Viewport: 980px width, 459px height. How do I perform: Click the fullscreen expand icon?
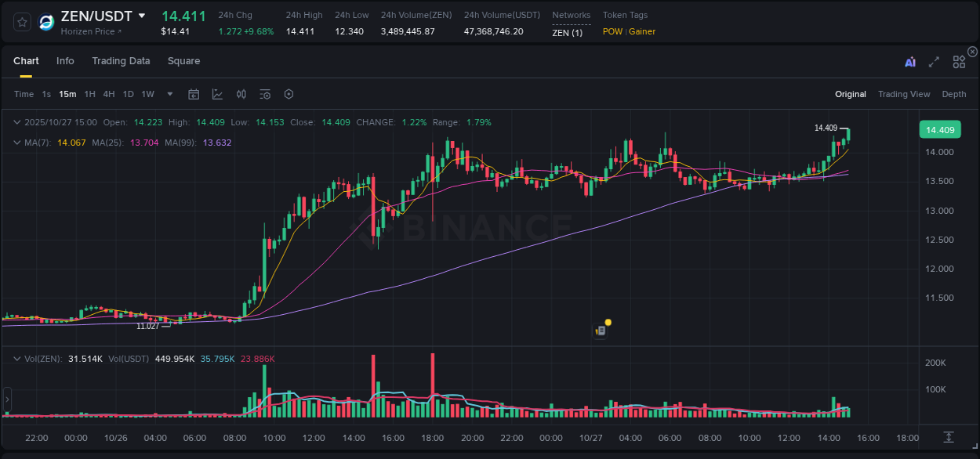(x=934, y=60)
